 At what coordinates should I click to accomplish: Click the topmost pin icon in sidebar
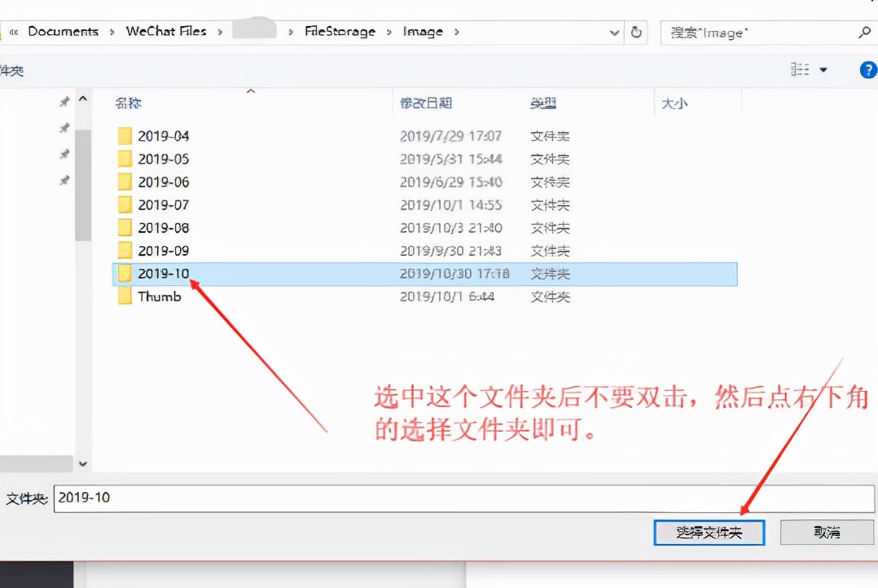click(64, 102)
